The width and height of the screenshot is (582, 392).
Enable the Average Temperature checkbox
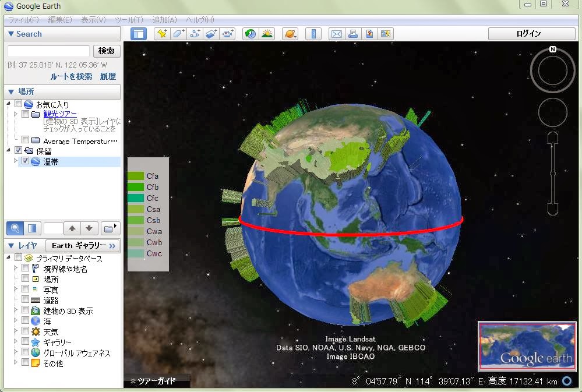pyautogui.click(x=25, y=140)
